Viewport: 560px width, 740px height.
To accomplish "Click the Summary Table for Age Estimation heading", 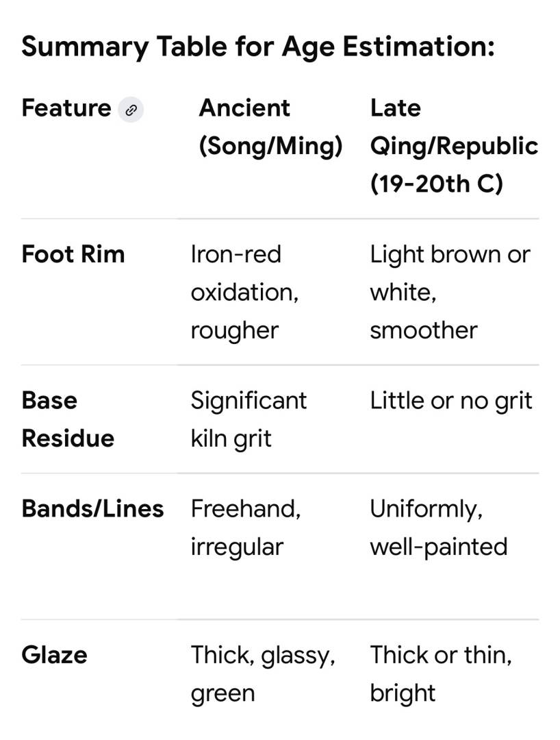I will 257,47.
